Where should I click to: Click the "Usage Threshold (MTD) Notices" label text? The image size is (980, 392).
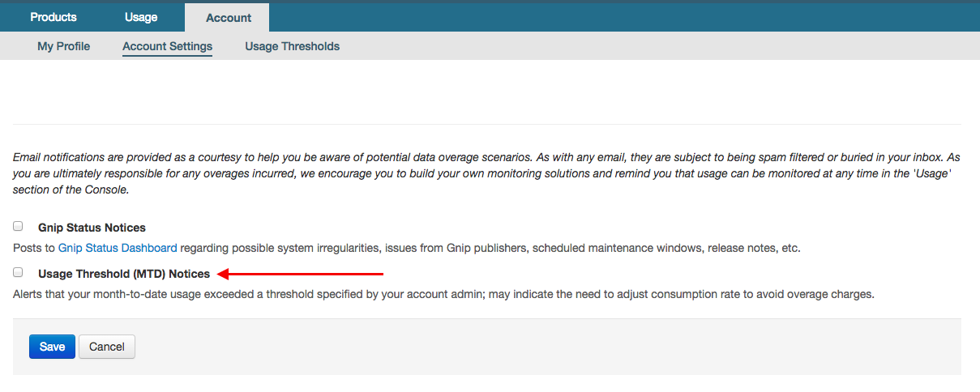pyautogui.click(x=124, y=274)
